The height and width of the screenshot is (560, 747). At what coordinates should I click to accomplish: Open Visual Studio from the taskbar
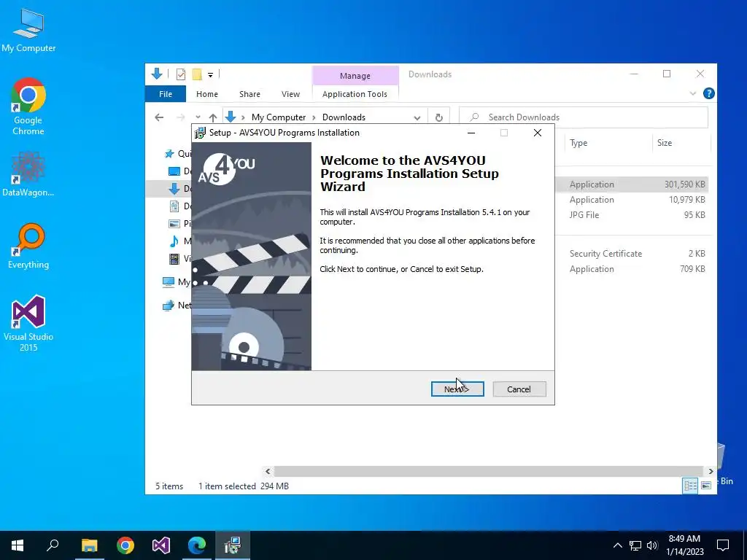161,545
